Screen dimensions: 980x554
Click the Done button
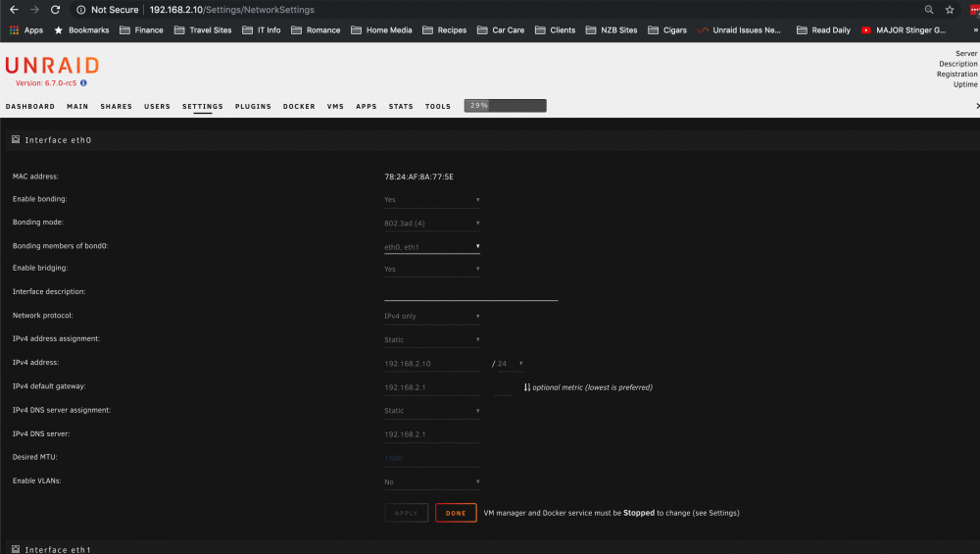coord(456,513)
